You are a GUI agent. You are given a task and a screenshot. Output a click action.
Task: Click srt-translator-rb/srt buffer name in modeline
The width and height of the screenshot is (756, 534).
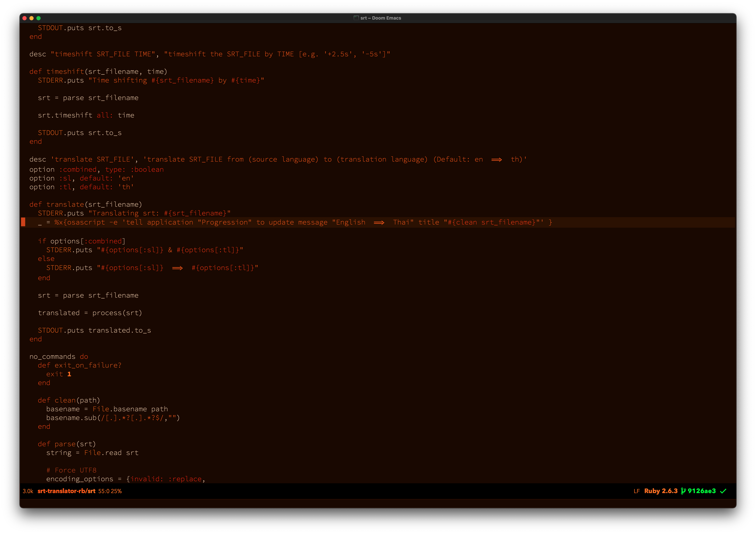point(66,491)
